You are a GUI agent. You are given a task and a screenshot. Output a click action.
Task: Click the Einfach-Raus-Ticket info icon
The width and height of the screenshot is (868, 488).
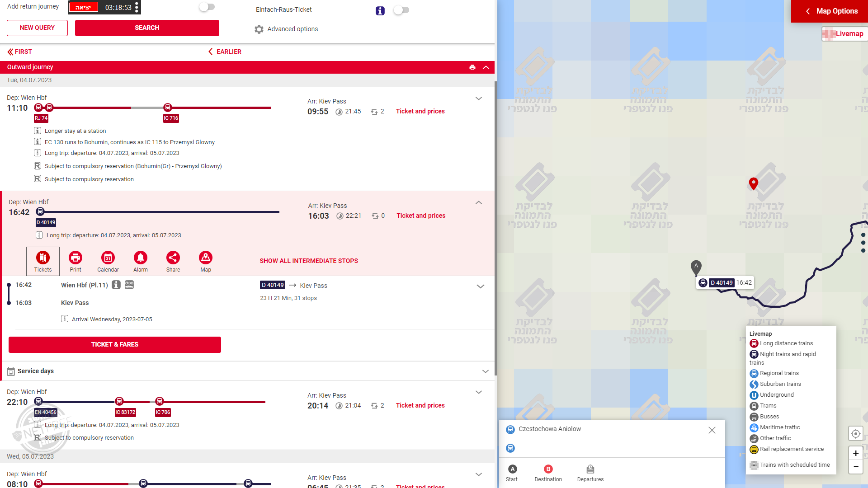point(380,11)
